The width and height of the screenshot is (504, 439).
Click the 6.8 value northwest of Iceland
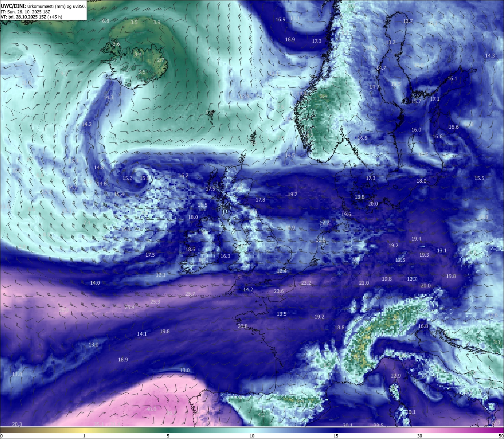pyautogui.click(x=106, y=21)
